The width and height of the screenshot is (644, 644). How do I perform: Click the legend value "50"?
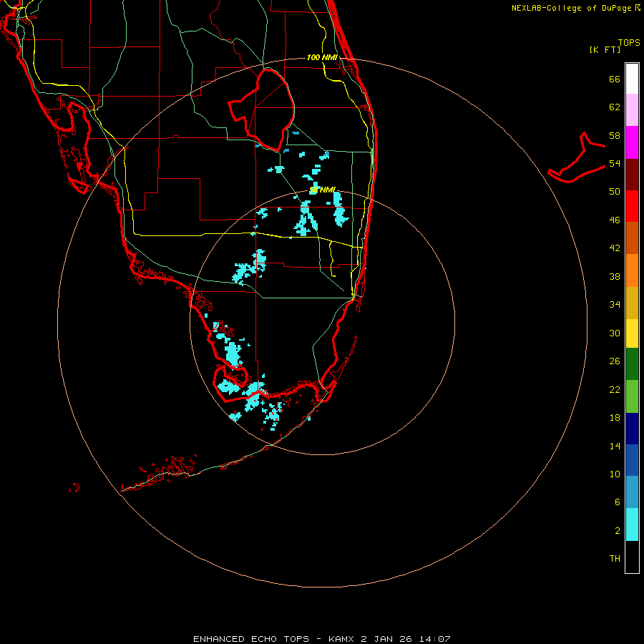click(615, 192)
